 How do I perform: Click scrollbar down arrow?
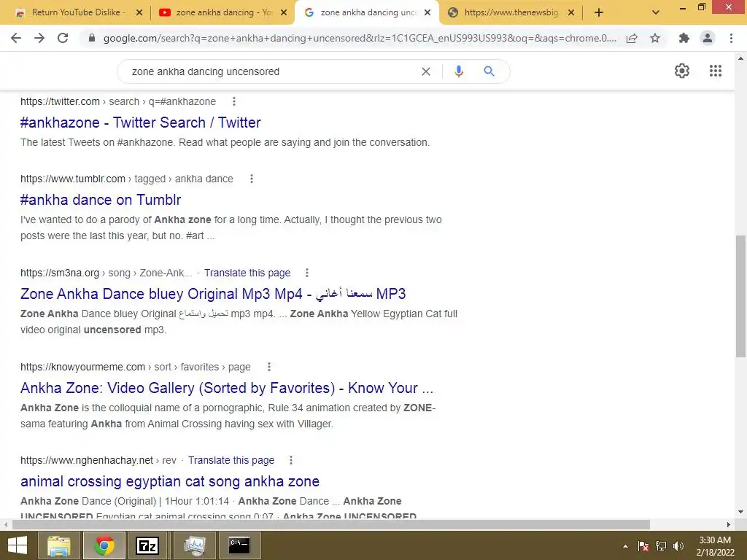pos(740,513)
